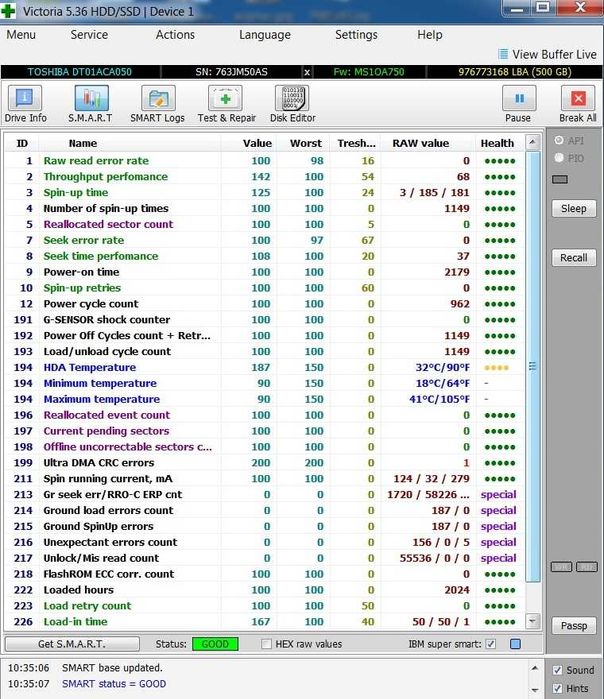Click the blue square beside IBM super smart
604x699 pixels.
pos(515,644)
